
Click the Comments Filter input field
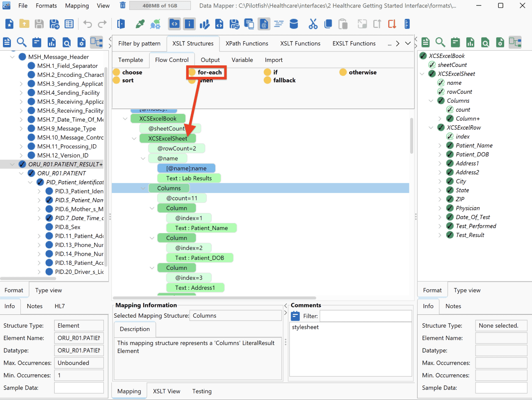pyautogui.click(x=366, y=316)
